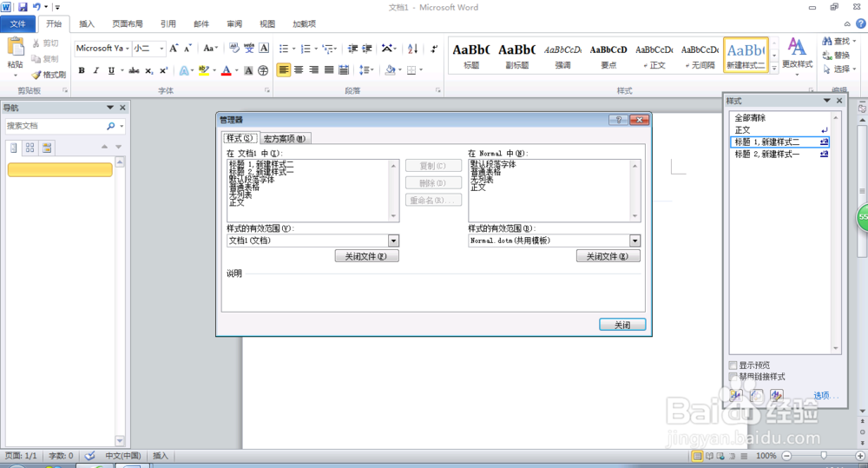The image size is (868, 468).
Task: Click the Save icon in quick access toolbar
Action: 23,7
